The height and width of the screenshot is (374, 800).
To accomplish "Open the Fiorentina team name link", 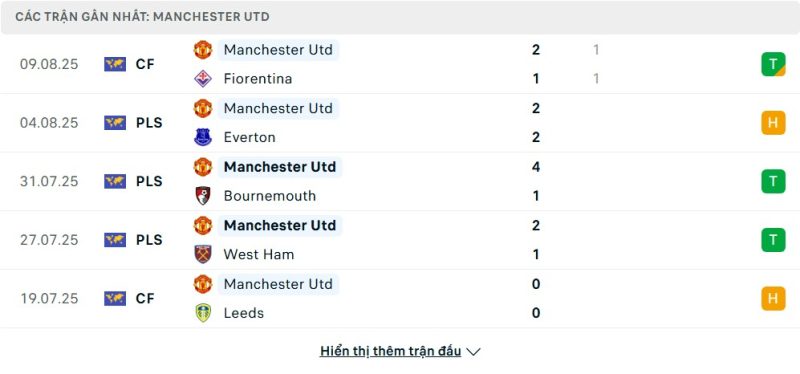I will click(x=258, y=79).
